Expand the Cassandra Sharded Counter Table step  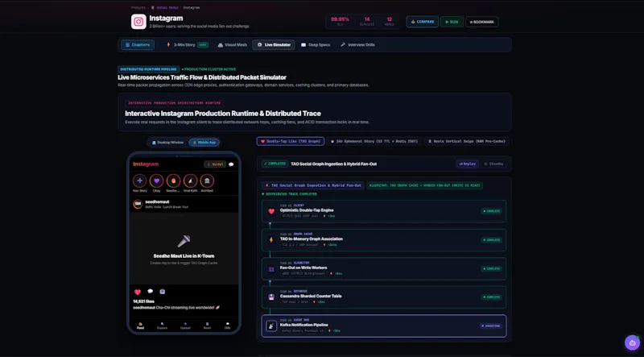click(384, 297)
